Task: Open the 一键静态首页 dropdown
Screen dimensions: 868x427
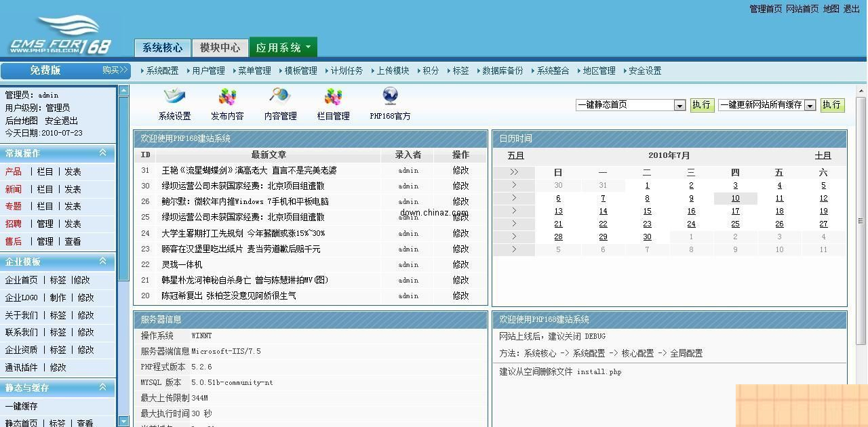Action: pyautogui.click(x=679, y=105)
